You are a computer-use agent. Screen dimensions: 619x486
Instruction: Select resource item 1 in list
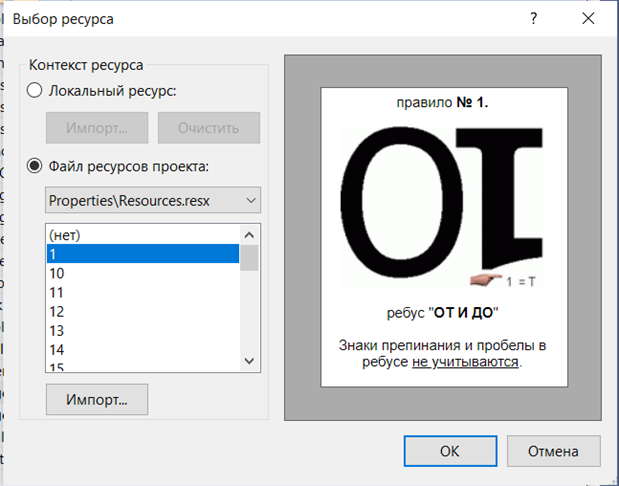coord(140,254)
